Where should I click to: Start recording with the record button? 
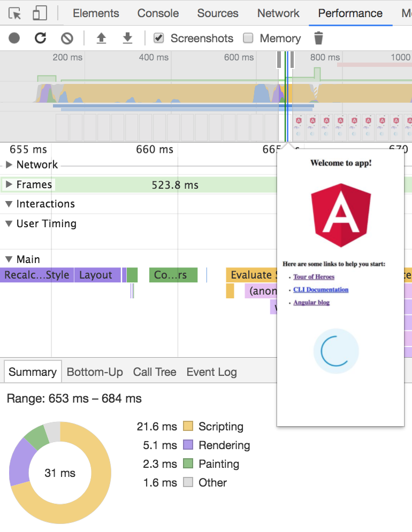(14, 38)
